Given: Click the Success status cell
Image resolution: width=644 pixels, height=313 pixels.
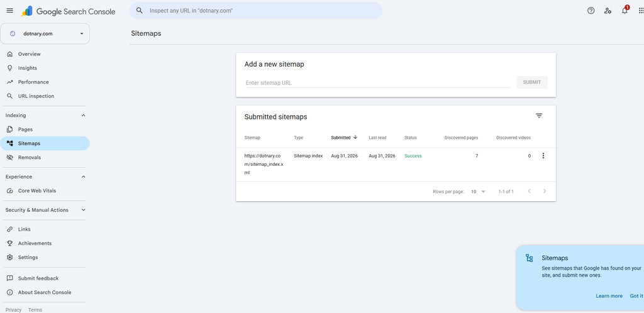Looking at the screenshot, I should pyautogui.click(x=413, y=156).
